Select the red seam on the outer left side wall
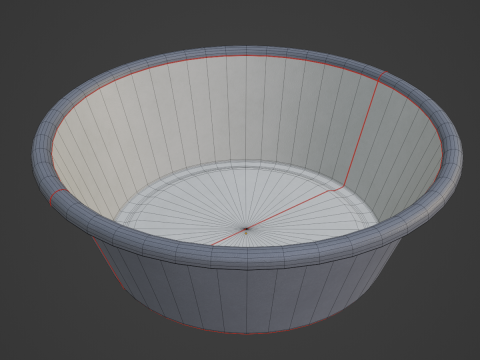Screen dimensions: 480x360 point(108,263)
